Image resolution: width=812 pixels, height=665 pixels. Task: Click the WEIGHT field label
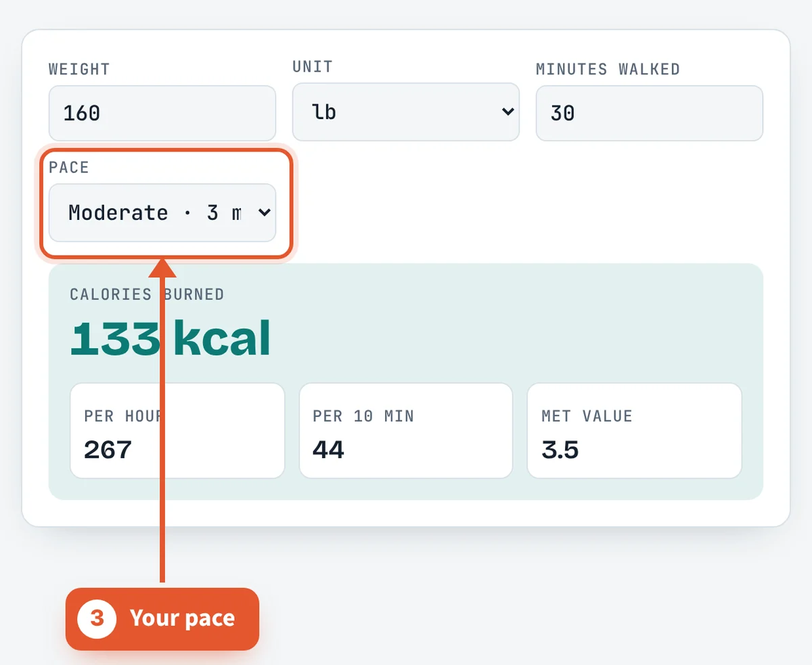point(79,69)
